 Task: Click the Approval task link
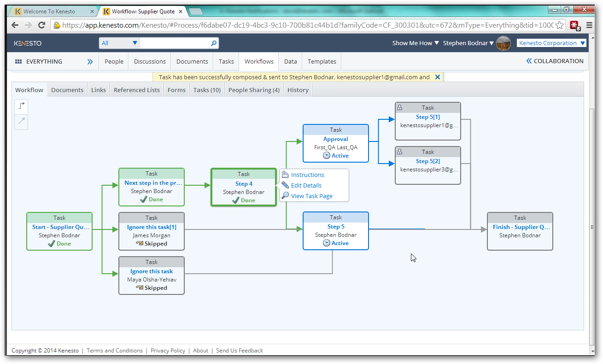coord(336,139)
